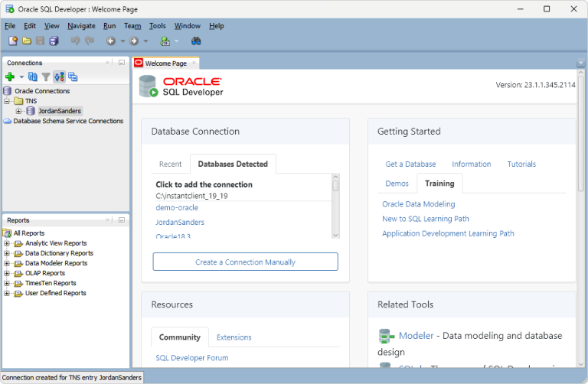The width and height of the screenshot is (588, 384).
Task: Click the SQL Worksheet toolbar icon
Action: [x=165, y=41]
